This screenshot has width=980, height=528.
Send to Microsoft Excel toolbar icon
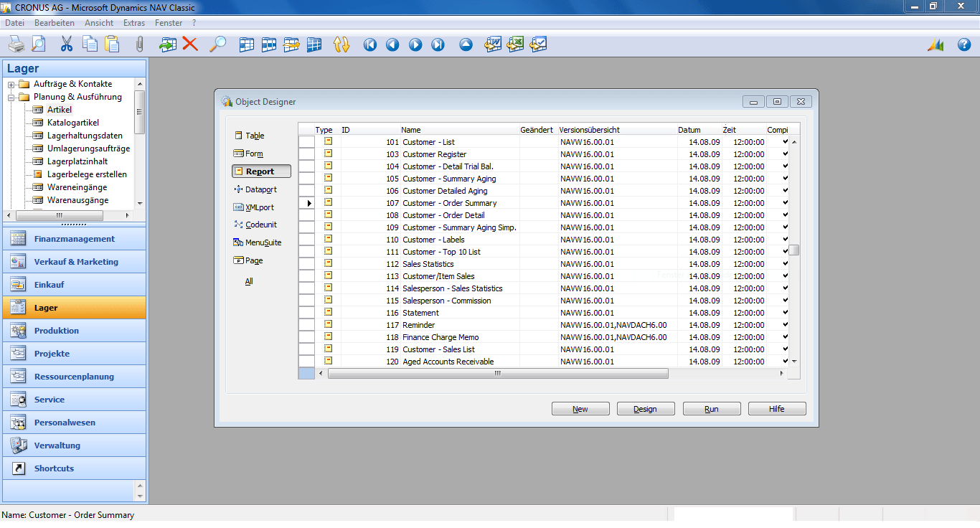click(515, 44)
